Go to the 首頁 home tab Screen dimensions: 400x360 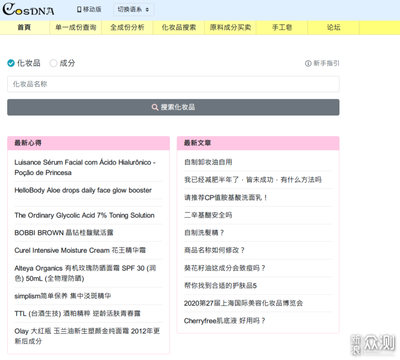(x=24, y=27)
